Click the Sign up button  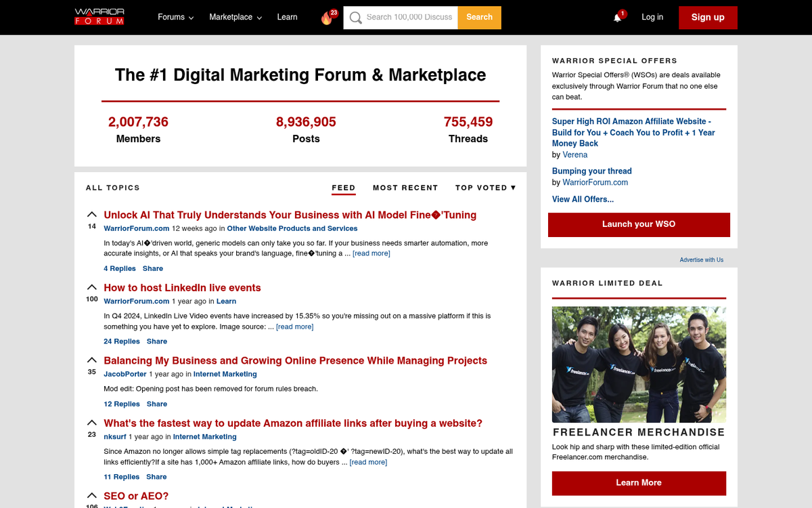pos(708,17)
